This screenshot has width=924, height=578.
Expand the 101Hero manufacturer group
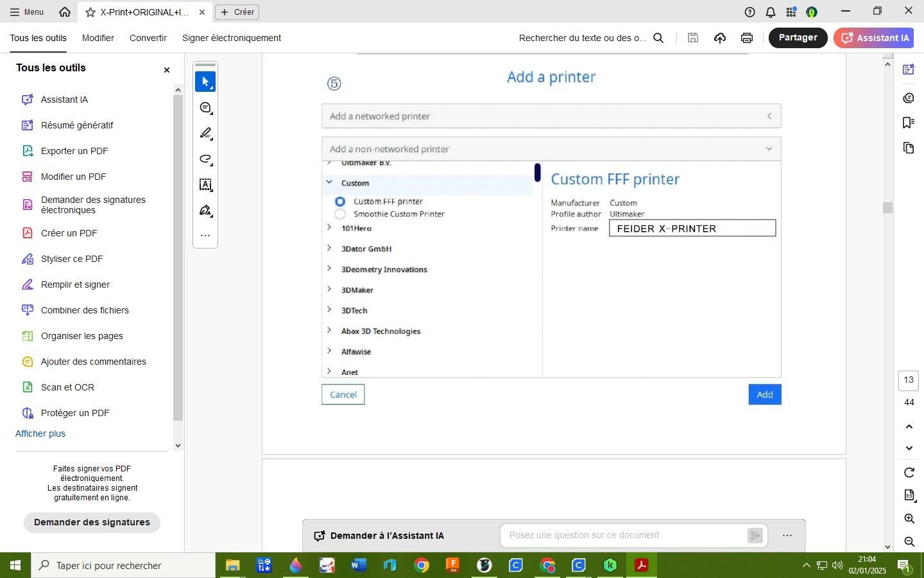coord(329,227)
